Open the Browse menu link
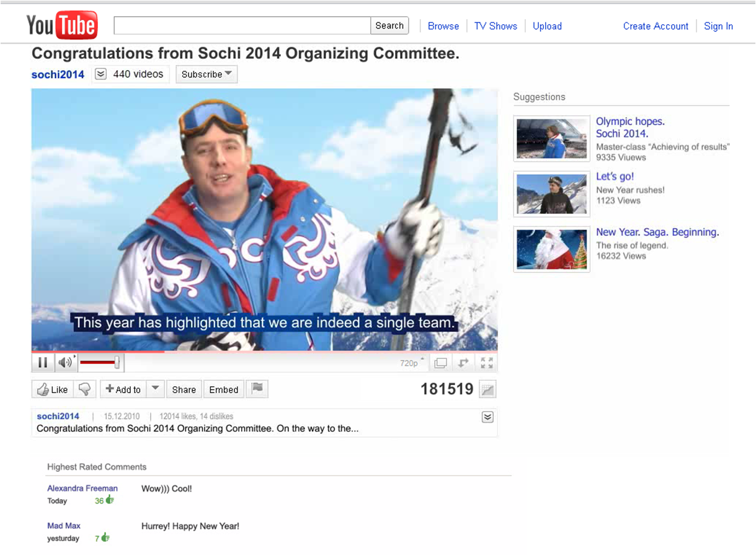 click(x=443, y=26)
